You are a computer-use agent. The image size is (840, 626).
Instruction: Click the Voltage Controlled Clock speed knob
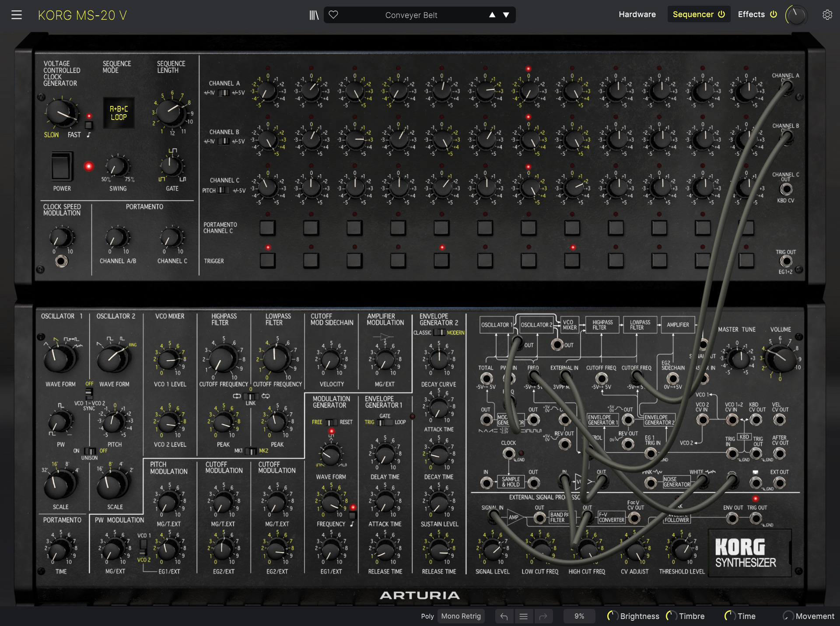click(x=62, y=113)
